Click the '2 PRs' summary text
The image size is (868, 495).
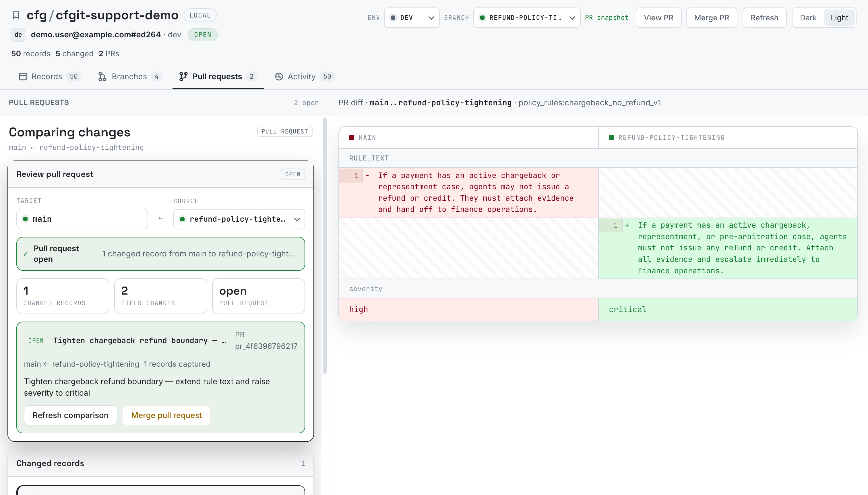tap(109, 54)
